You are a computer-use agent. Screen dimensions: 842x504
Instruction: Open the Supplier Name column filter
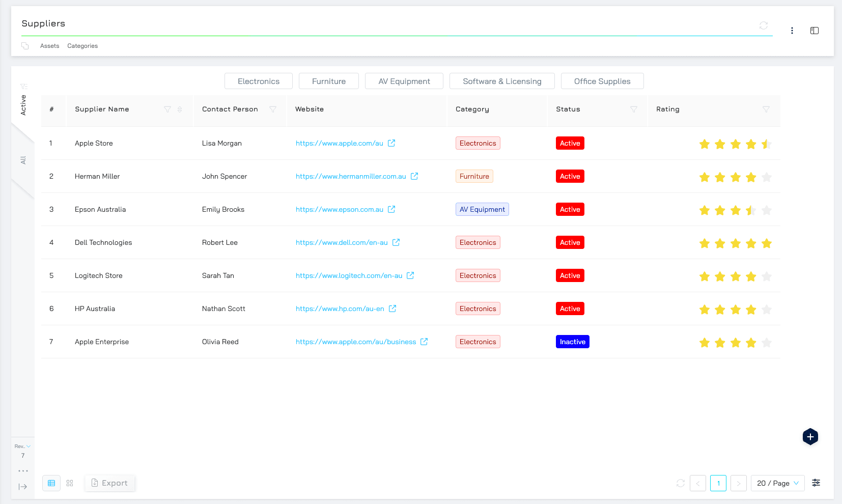pos(167,109)
